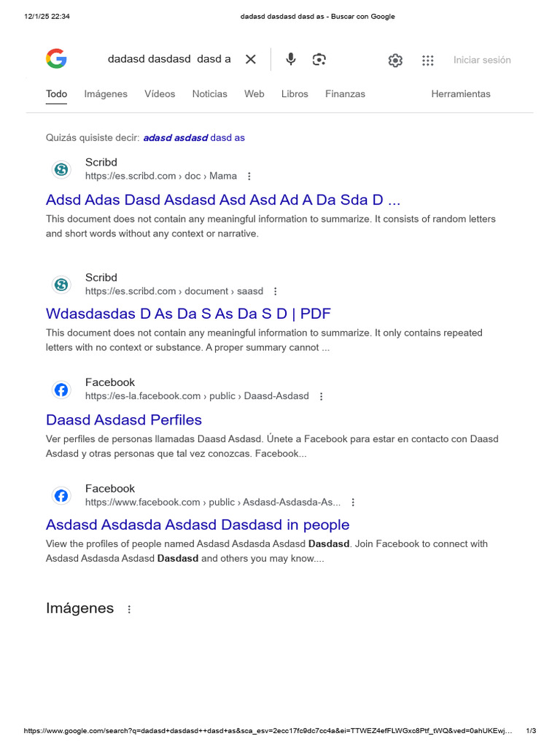
Task: Click Iniciar sesión to sign in
Action: tap(482, 60)
